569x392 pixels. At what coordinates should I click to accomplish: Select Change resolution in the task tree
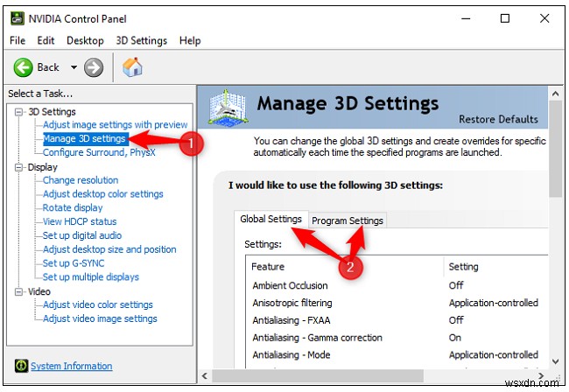click(81, 180)
